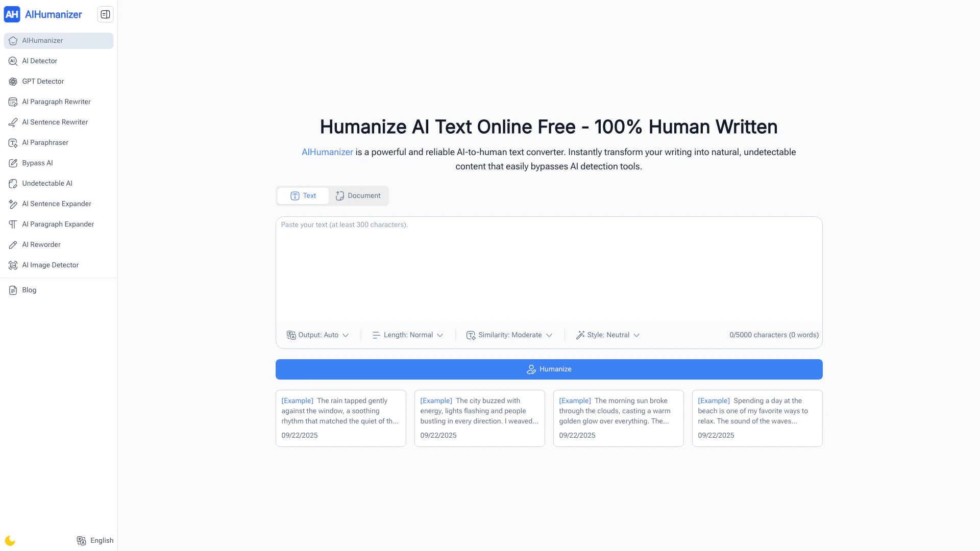The height and width of the screenshot is (551, 980).
Task: Toggle the sidebar collapse icon
Action: point(105,14)
